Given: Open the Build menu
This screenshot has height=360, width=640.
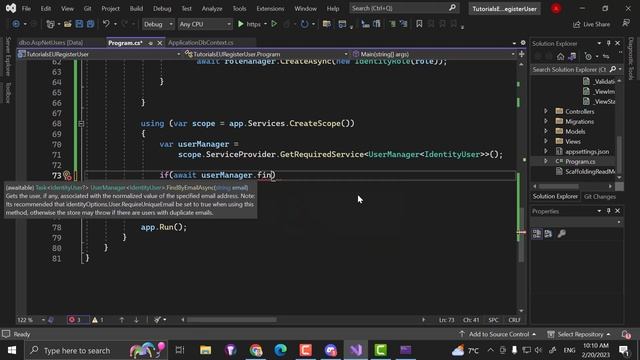Looking at the screenshot, I should (x=136, y=8).
